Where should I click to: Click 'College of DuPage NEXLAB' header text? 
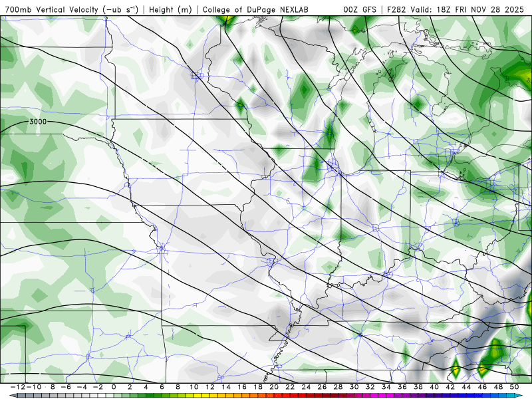point(255,10)
